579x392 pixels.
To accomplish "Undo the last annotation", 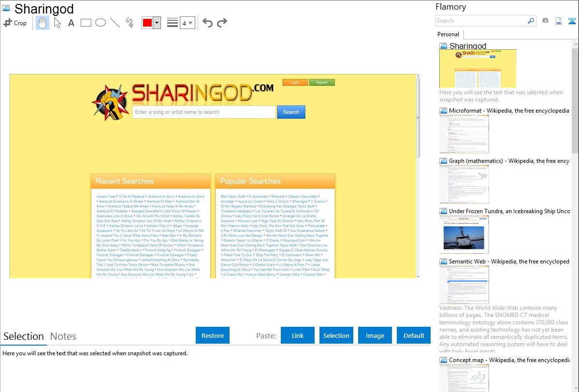I will point(207,23).
